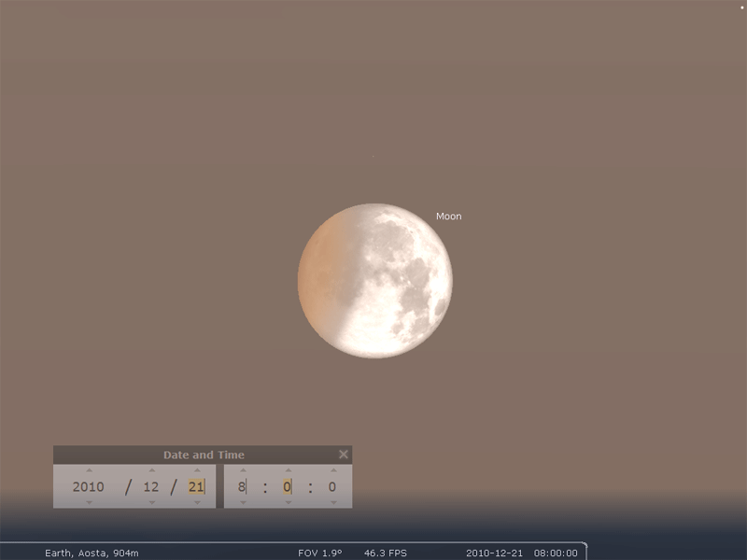Decrease the hour value with down arrow
The width and height of the screenshot is (747, 560).
coord(243,502)
